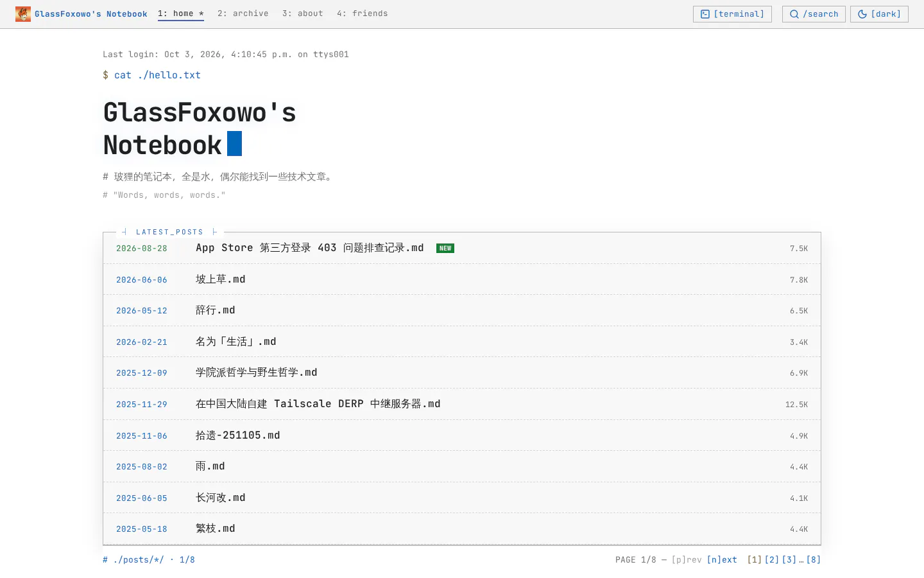This screenshot has height=578, width=924.
Task: Click the blue cursor block after Notebook
Action: 235,144
